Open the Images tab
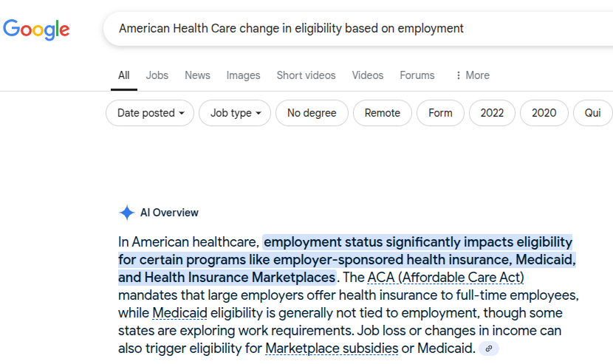The height and width of the screenshot is (364, 613). coord(243,75)
